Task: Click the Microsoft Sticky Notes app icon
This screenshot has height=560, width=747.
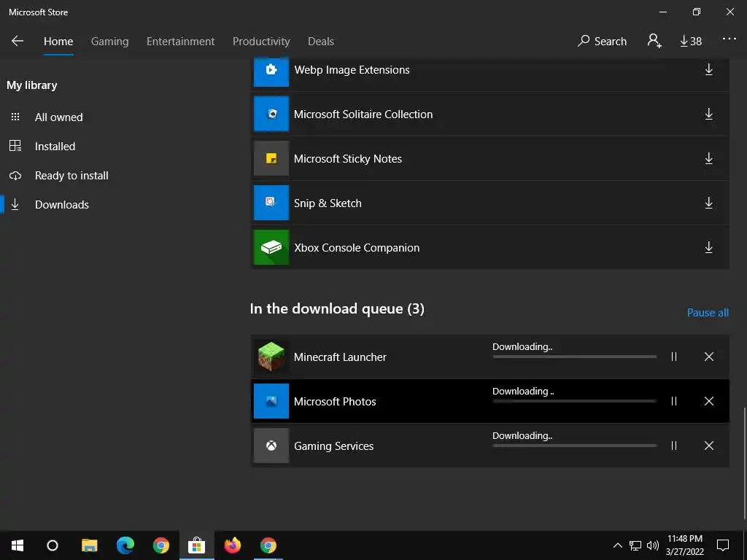Action: (x=271, y=158)
